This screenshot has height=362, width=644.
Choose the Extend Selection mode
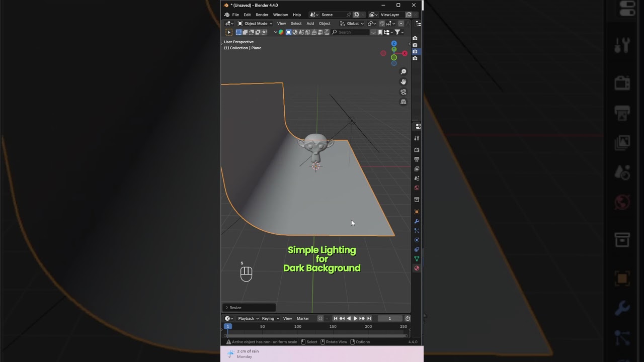pos(245,32)
